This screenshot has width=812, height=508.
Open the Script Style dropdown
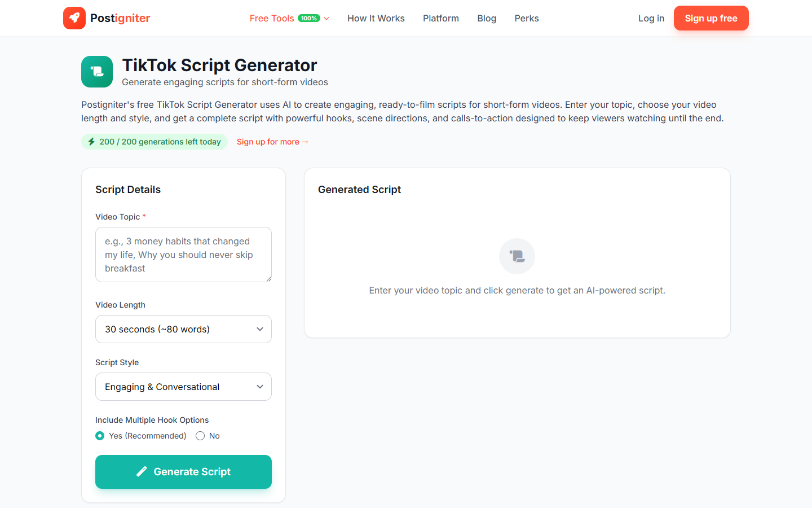pyautogui.click(x=183, y=386)
